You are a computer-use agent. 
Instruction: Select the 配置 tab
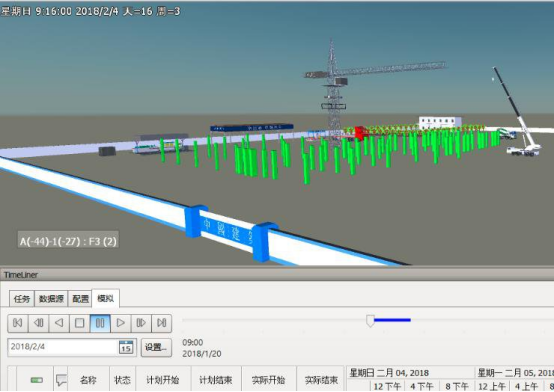[x=80, y=299]
